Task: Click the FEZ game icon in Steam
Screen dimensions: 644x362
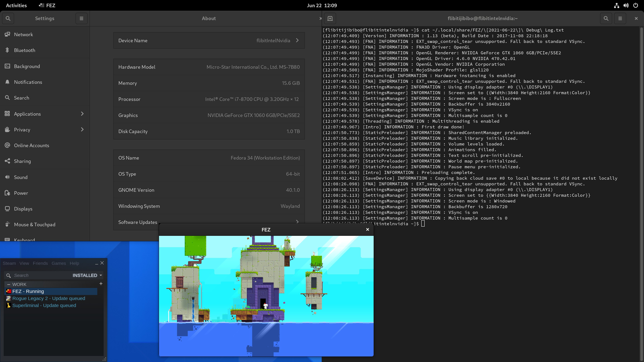Action: [9, 291]
